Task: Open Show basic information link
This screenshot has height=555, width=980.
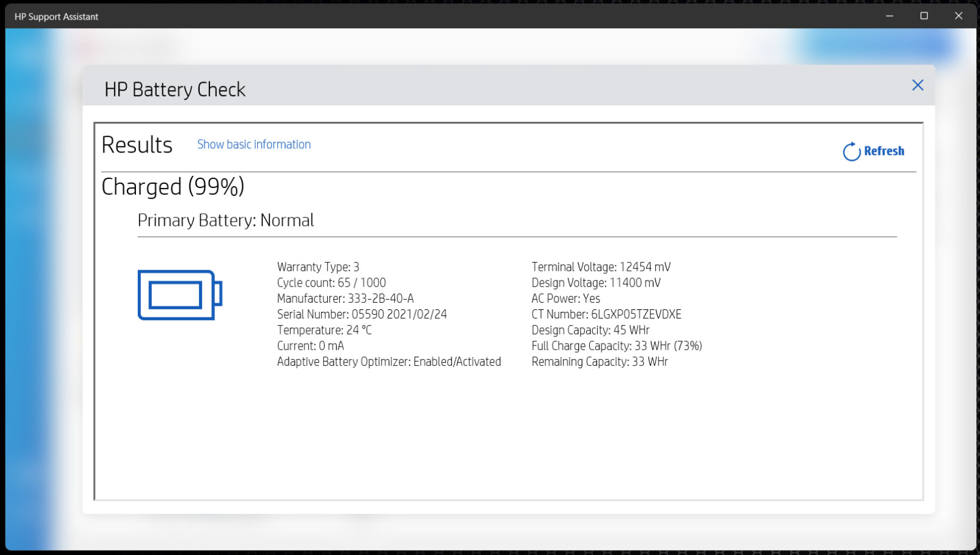Action: [x=254, y=145]
